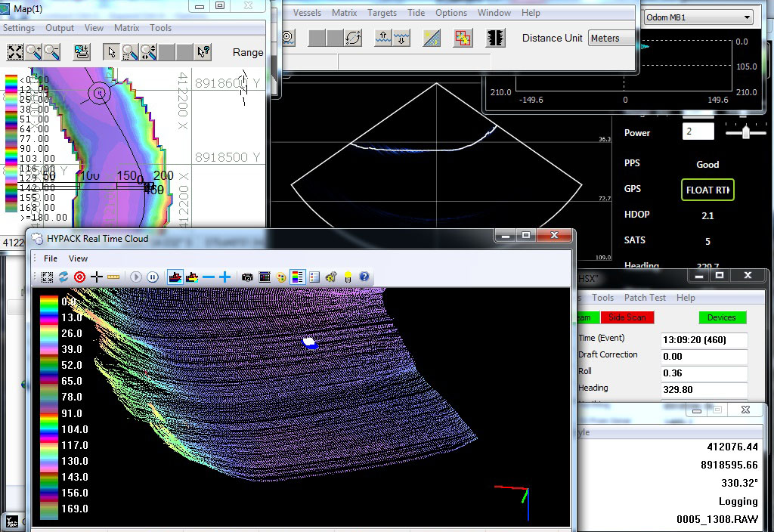Click the green Devices button
This screenshot has height=532, width=774.
[x=722, y=317]
